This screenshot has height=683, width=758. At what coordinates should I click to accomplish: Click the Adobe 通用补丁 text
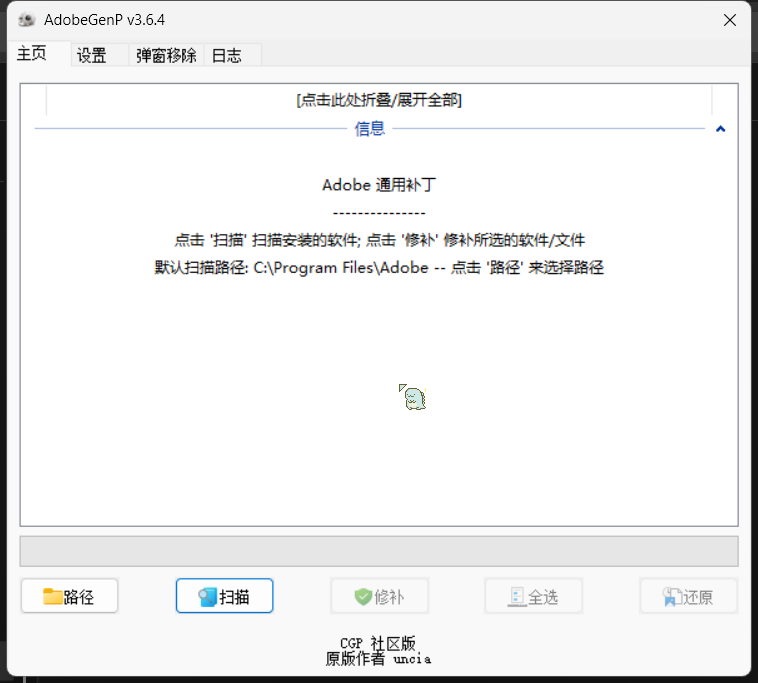pyautogui.click(x=379, y=185)
